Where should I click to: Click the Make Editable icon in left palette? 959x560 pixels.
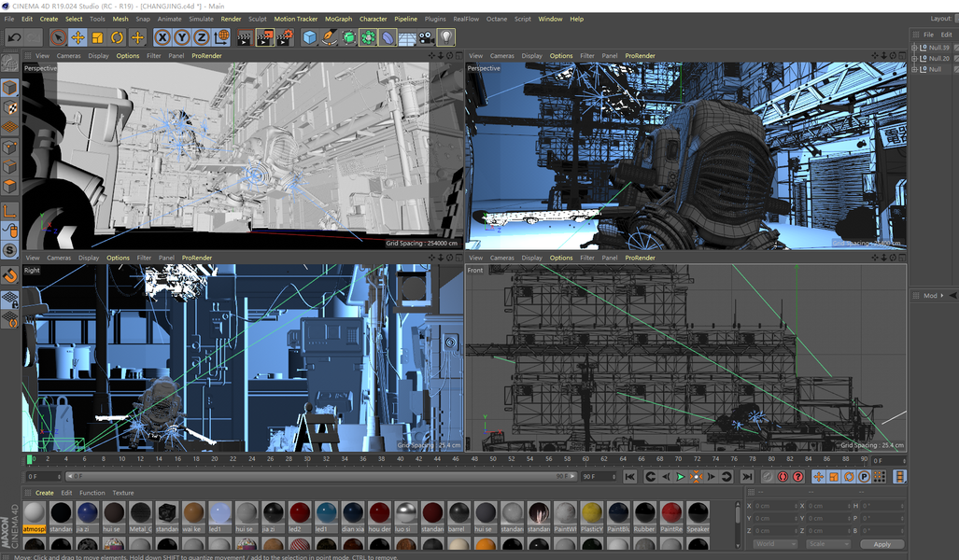click(x=9, y=63)
